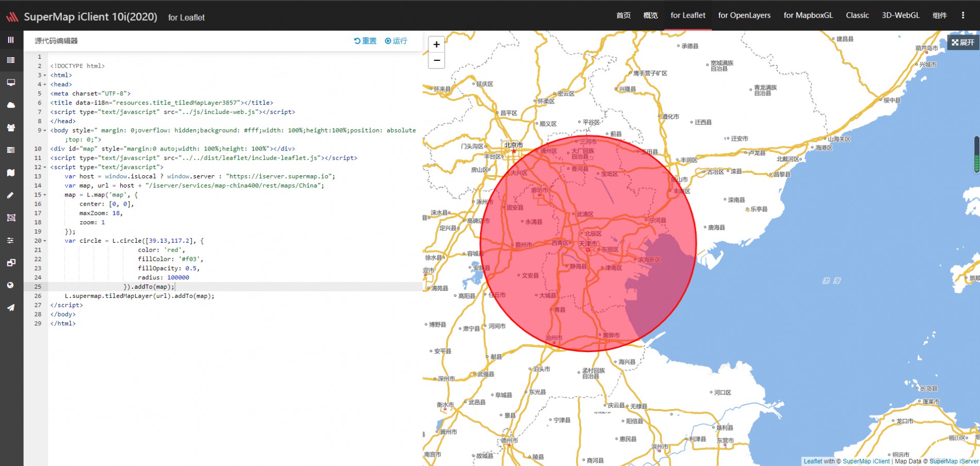Open the Classic tab
This screenshot has width=980, height=466.
(857, 15)
